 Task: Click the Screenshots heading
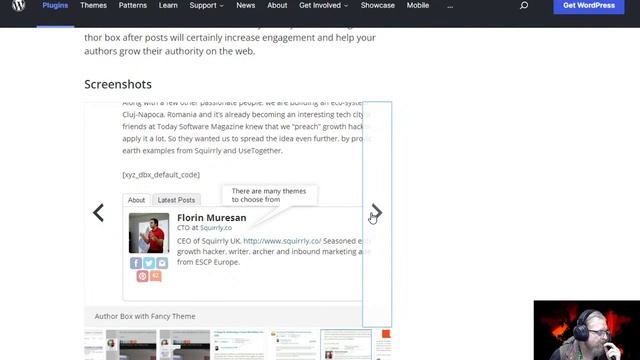pos(118,84)
